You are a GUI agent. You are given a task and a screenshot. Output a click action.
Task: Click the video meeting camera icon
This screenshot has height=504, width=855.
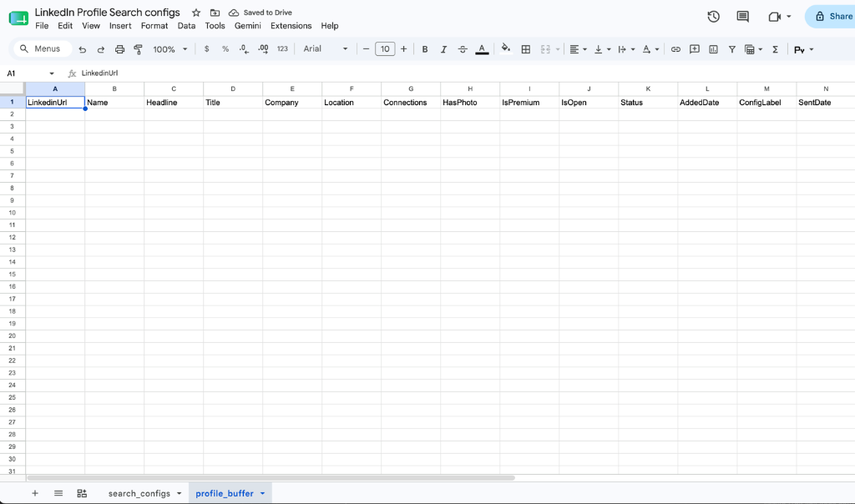(774, 17)
